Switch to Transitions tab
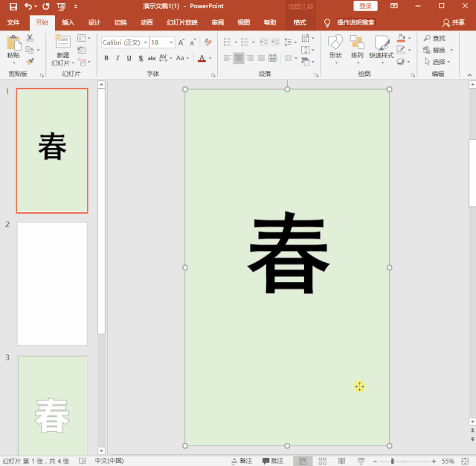Screen dimensions: 476x466 point(120,22)
